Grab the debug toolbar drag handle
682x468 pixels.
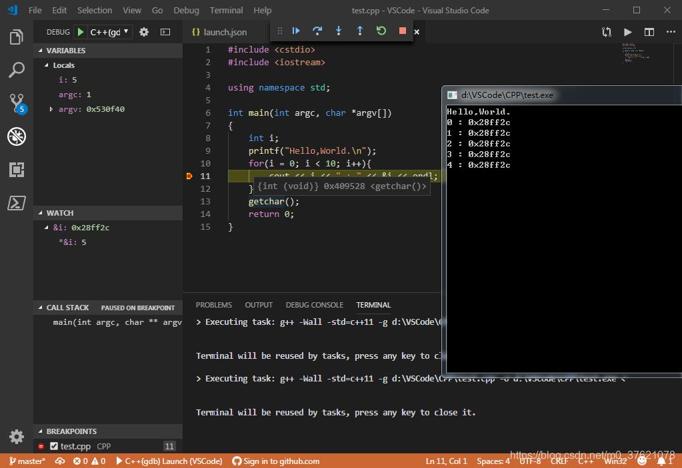tap(280, 31)
